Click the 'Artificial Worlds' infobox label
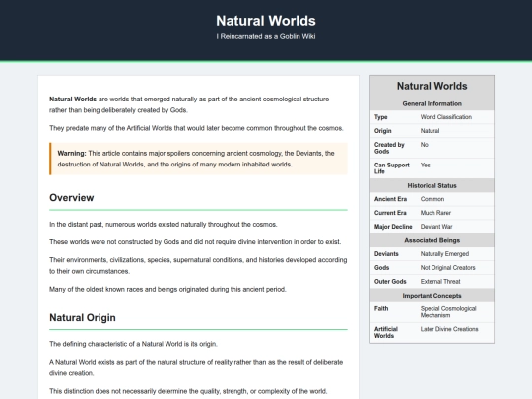This screenshot has width=532, height=399. coord(386,332)
